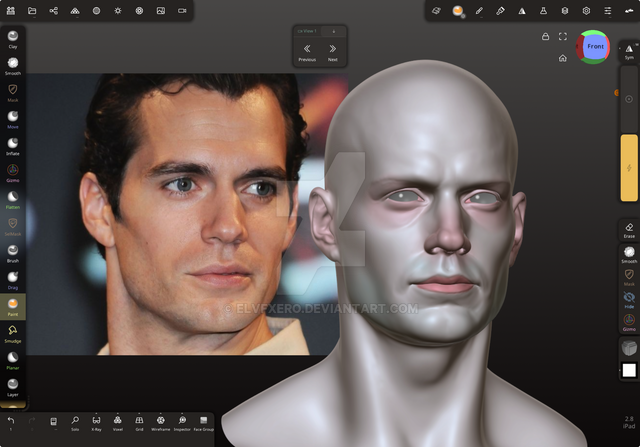Screen dimensions: 640x447
Task: Select the Clay sculpting tool
Action: coord(13,39)
